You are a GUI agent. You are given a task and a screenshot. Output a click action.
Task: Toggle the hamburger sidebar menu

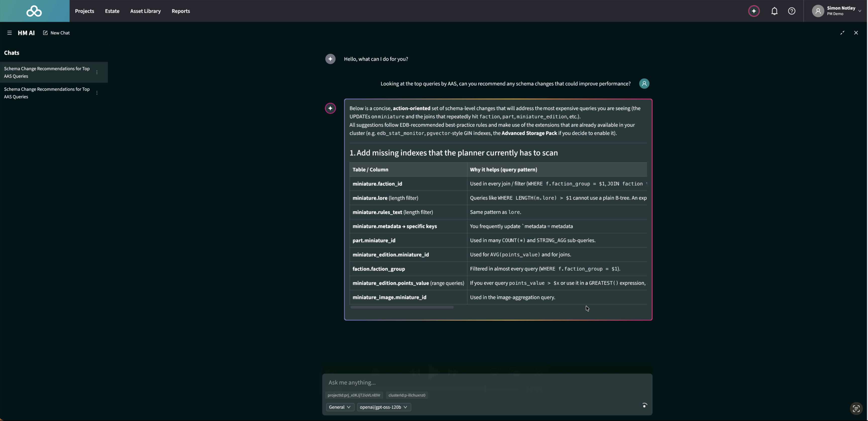point(10,33)
